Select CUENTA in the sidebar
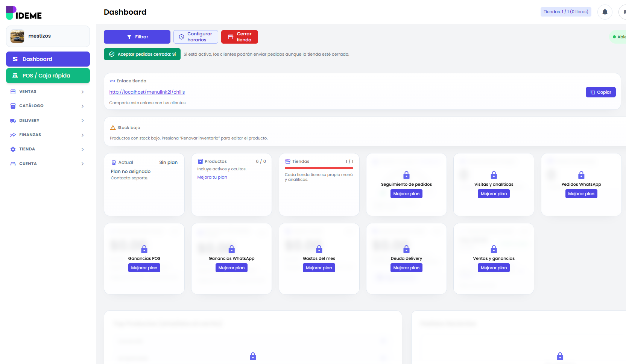 28,164
